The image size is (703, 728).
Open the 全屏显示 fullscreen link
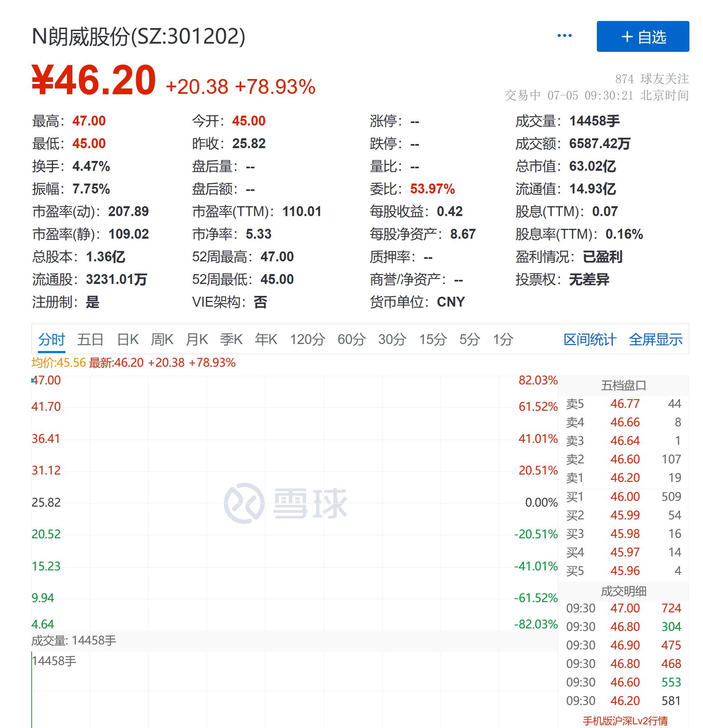click(656, 340)
